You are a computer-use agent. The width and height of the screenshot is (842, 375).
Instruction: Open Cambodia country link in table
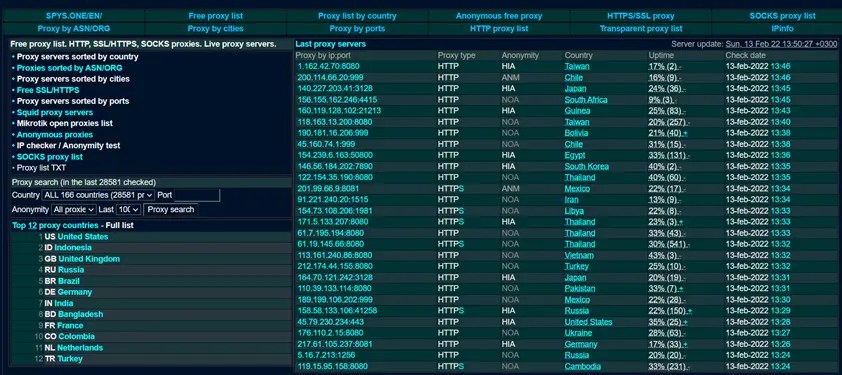[x=583, y=366]
